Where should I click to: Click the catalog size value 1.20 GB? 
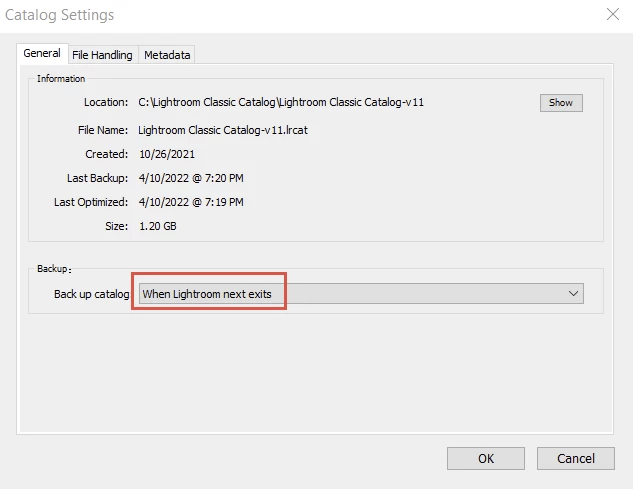pos(158,226)
